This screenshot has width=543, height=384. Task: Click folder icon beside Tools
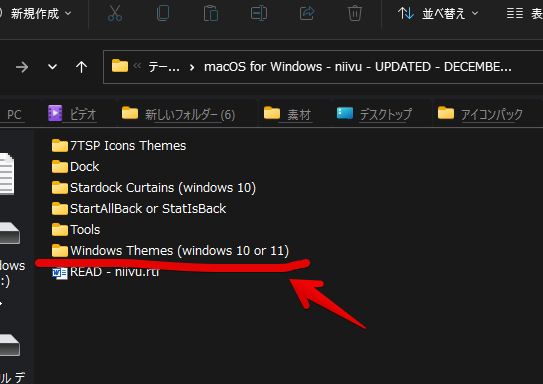coord(60,230)
